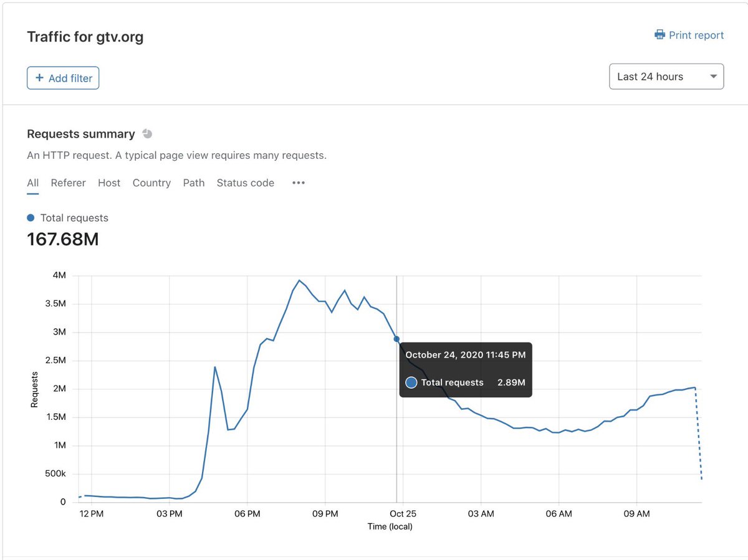748x560 pixels.
Task: Click the 3.5M y-axis label
Action: click(55, 304)
